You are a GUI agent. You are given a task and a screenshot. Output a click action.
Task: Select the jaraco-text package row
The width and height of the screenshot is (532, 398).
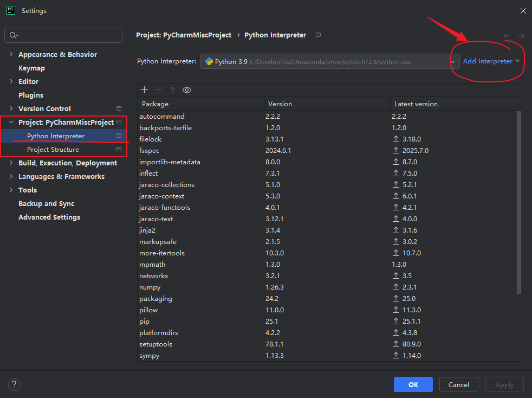pos(327,219)
